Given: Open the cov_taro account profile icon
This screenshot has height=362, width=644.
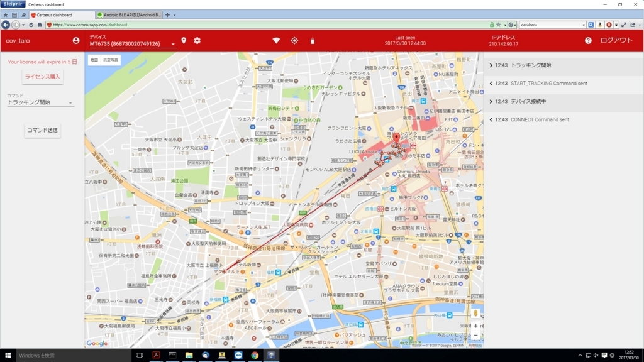Looking at the screenshot, I should coord(76,41).
